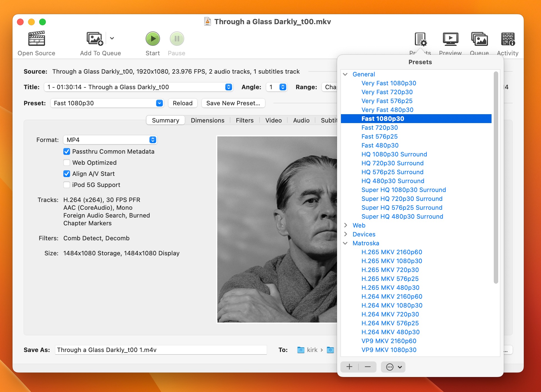Screen dimensions: 541x392
Task: Select the Very Fast 576p25 preset
Action: 387,101
